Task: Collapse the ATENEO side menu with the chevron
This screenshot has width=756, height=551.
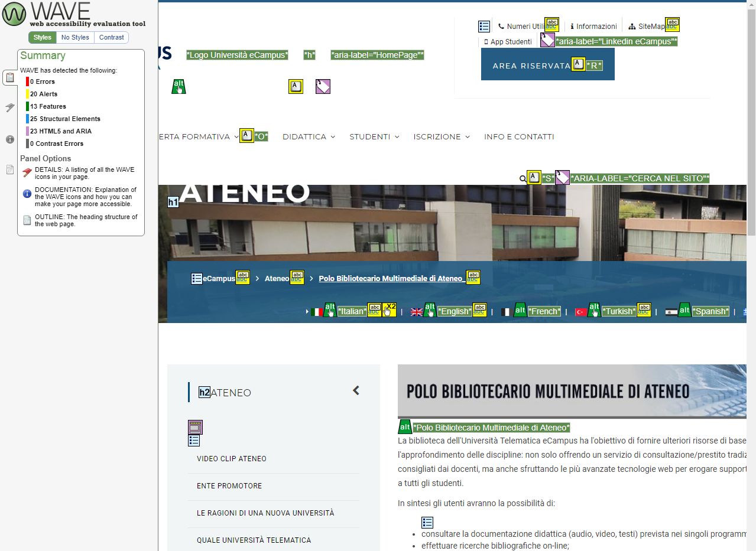Action: click(356, 390)
